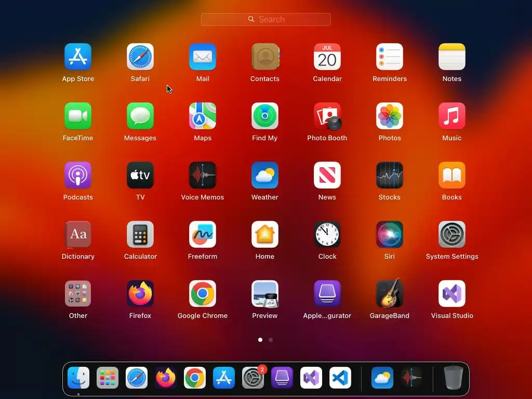Image resolution: width=532 pixels, height=399 pixels.
Task: Select the first Launchpad page dot
Action: pos(260,340)
